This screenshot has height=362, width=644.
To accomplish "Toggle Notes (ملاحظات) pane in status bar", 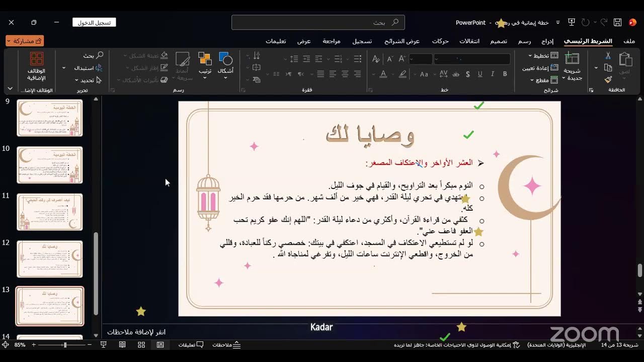I will [x=226, y=345].
